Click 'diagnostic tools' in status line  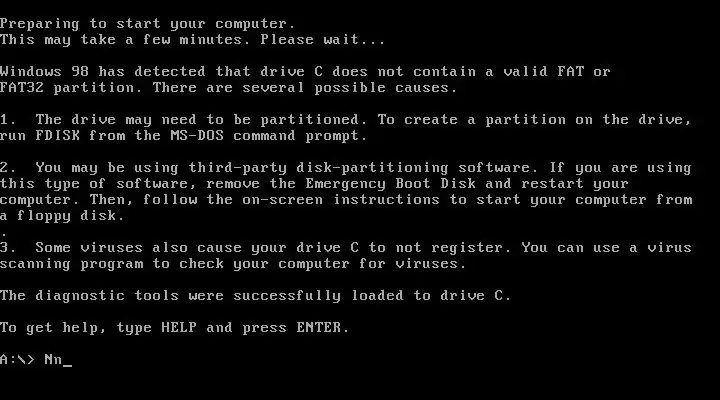[107, 295]
